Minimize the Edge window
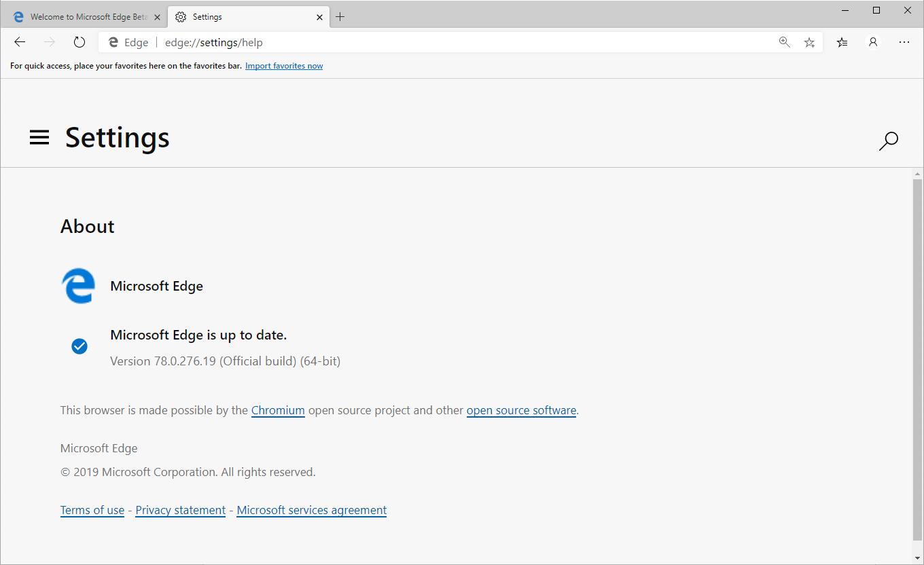 pos(845,10)
